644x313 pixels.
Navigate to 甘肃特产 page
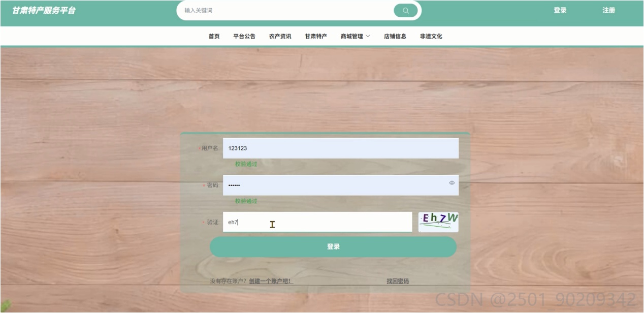pos(316,37)
